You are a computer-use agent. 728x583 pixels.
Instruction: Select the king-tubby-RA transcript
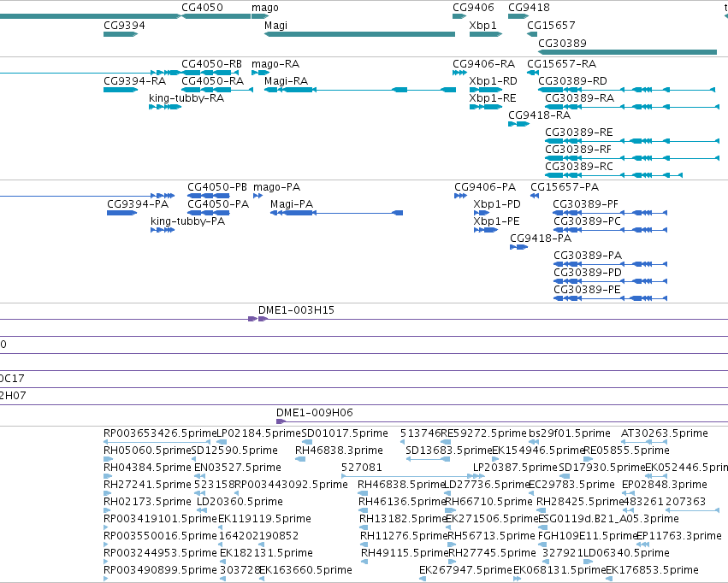tap(165, 107)
